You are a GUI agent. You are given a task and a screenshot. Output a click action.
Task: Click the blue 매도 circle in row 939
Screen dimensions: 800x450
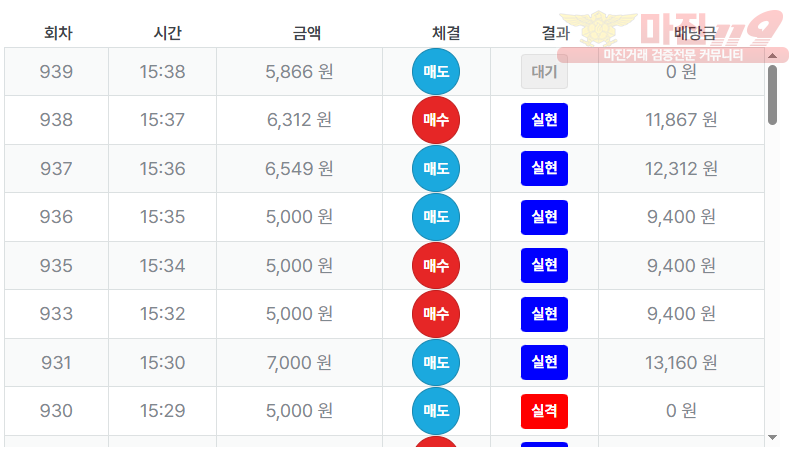(x=436, y=72)
